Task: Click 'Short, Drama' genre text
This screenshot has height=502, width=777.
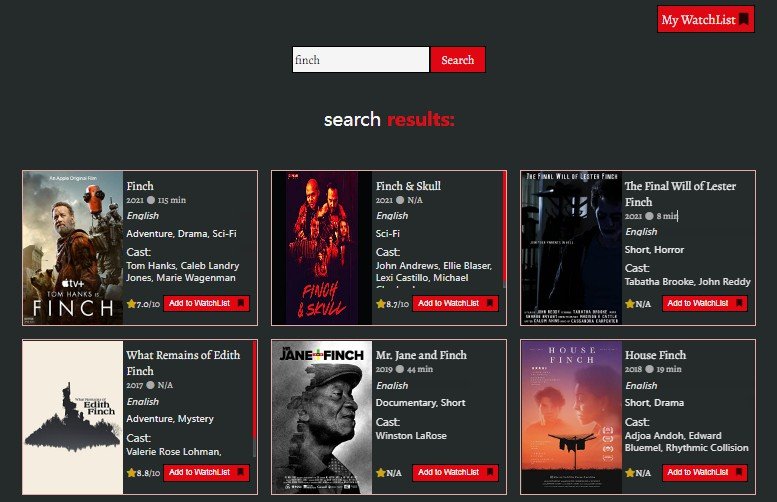Action: click(x=654, y=403)
